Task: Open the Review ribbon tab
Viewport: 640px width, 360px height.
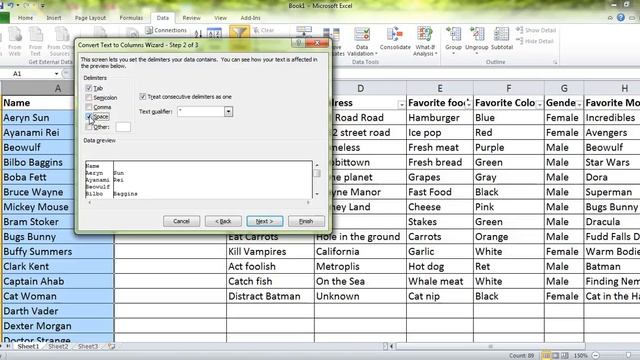Action: tap(191, 18)
